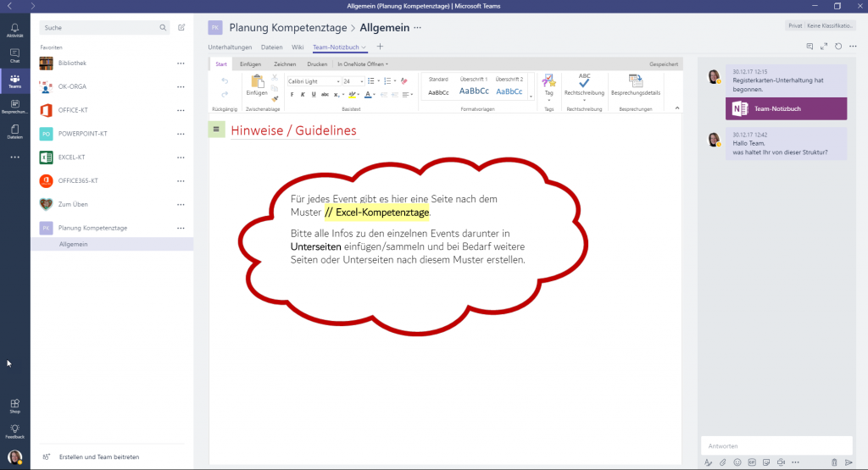The height and width of the screenshot is (470, 868).
Task: Click the meet now video icon
Action: point(781,462)
